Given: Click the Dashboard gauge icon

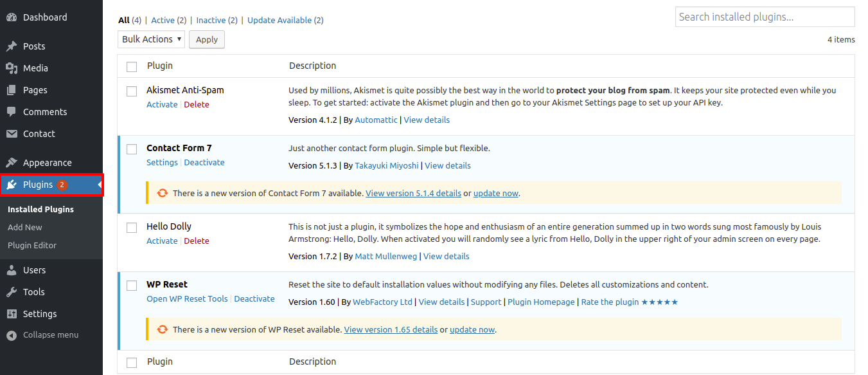Looking at the screenshot, I should coord(12,17).
